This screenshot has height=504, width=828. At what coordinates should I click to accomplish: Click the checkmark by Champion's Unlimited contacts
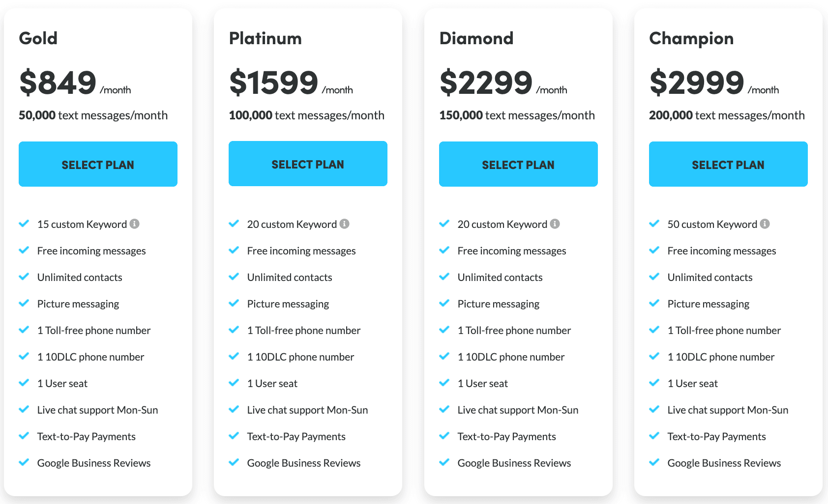coord(654,277)
